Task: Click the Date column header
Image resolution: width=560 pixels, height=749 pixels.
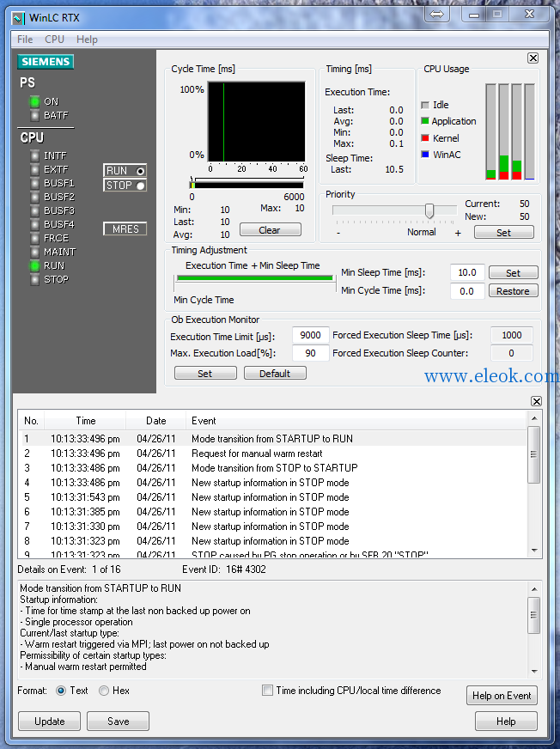Action: (x=155, y=421)
